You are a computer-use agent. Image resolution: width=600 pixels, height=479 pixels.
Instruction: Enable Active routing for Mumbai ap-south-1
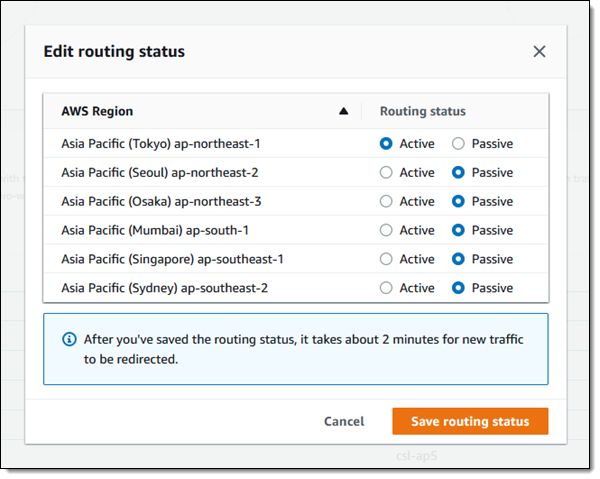pos(386,231)
